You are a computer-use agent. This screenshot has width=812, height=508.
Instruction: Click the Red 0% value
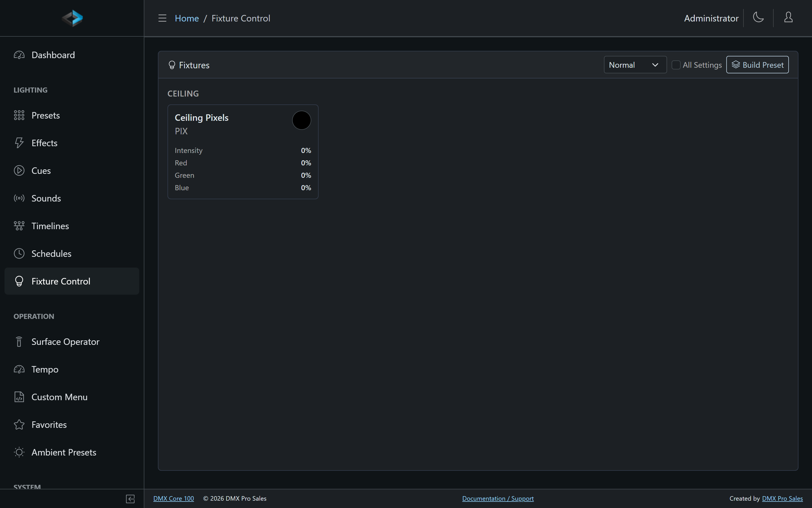pos(306,163)
